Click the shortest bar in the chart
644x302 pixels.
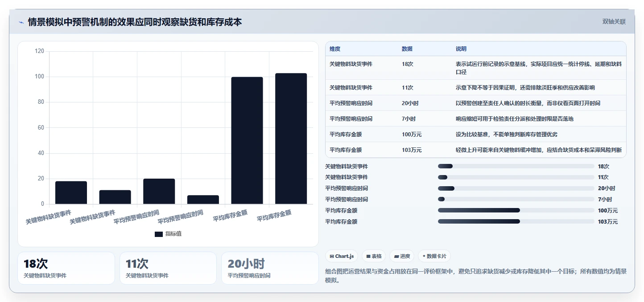203,200
